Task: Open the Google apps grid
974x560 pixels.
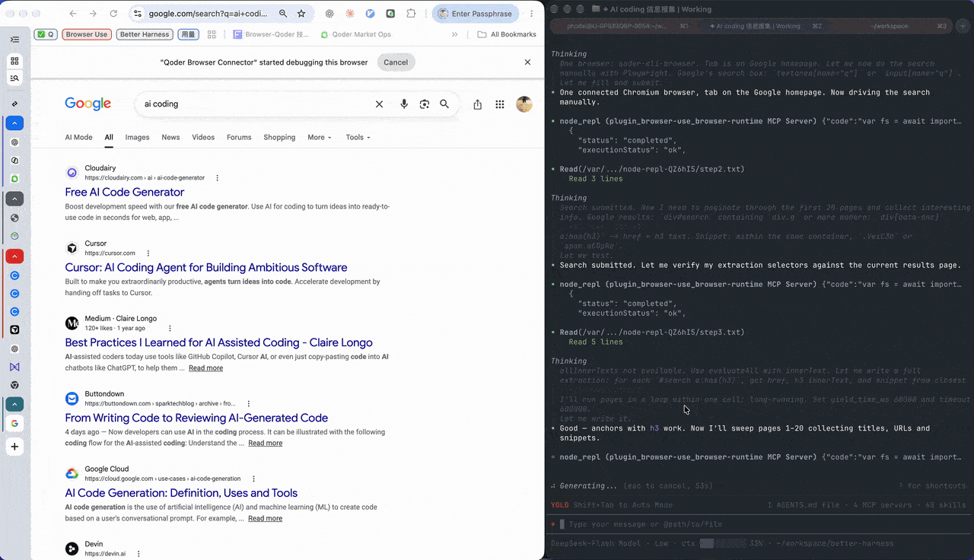Action: pos(500,104)
